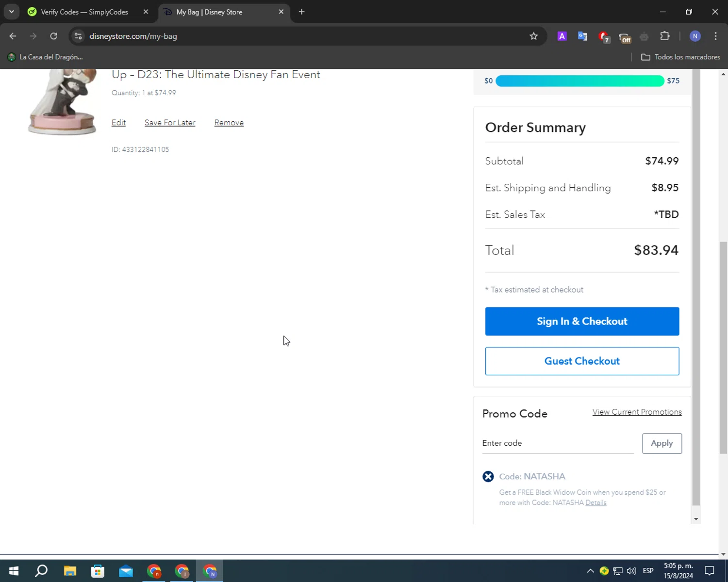Close the SimplyCodes tab
728x582 pixels.
click(146, 12)
